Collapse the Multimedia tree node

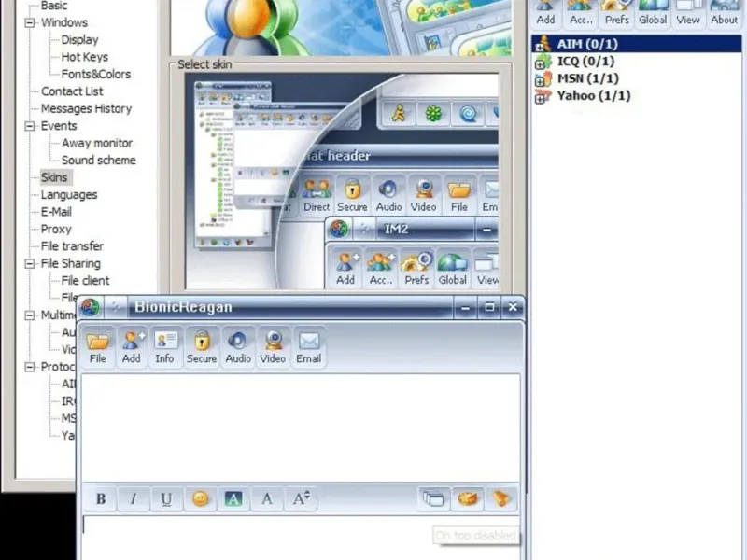[x=30, y=315]
